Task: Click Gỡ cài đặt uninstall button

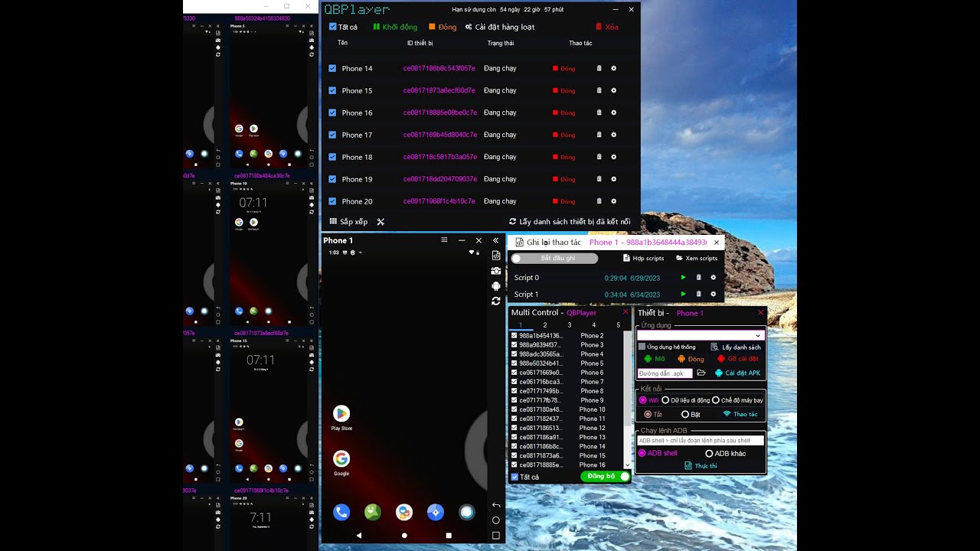Action: (x=738, y=359)
